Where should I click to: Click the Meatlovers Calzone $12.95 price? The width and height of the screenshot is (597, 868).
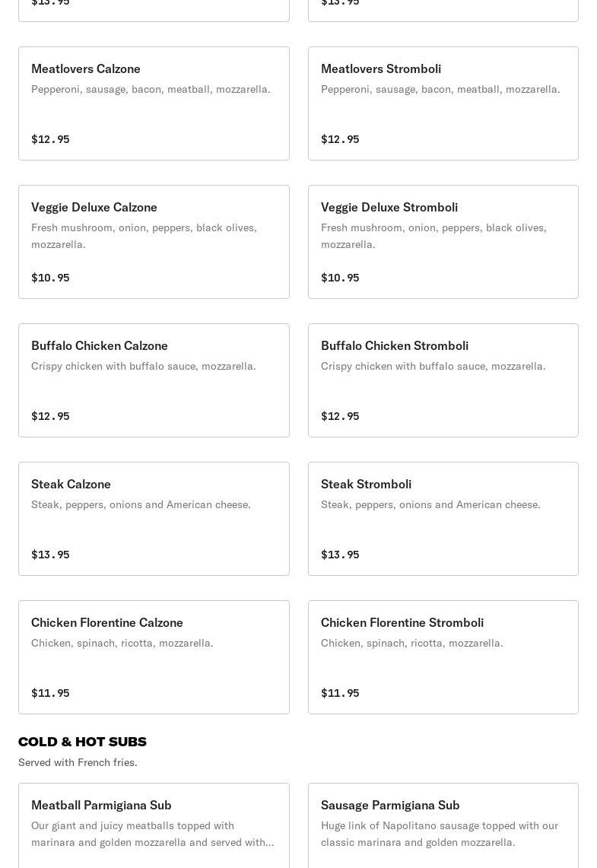click(50, 139)
